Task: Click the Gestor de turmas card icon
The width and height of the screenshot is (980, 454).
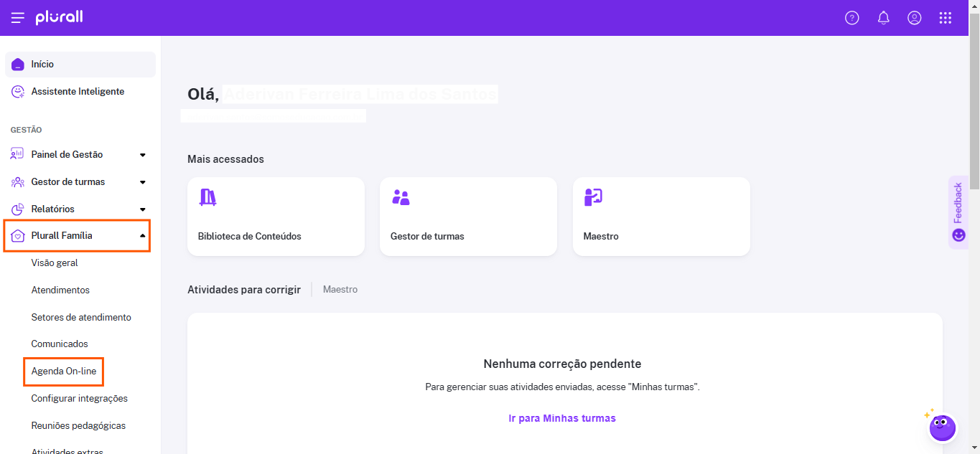Action: 401,197
